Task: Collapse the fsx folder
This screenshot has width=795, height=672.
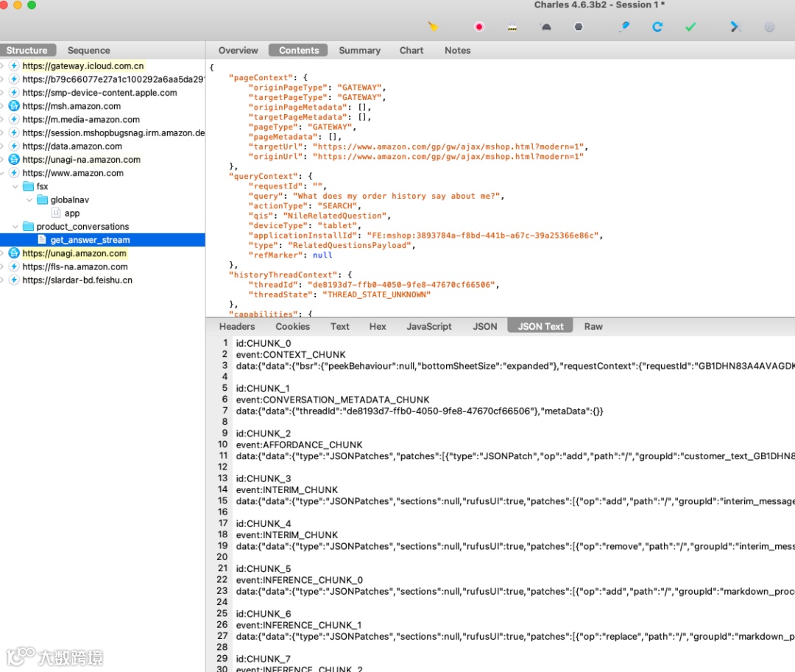Action: tap(15, 187)
